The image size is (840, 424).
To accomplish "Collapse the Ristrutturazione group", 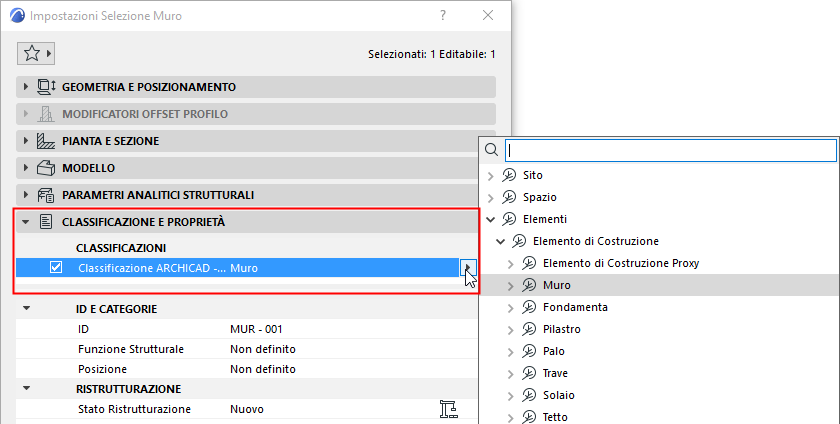I will coord(26,389).
